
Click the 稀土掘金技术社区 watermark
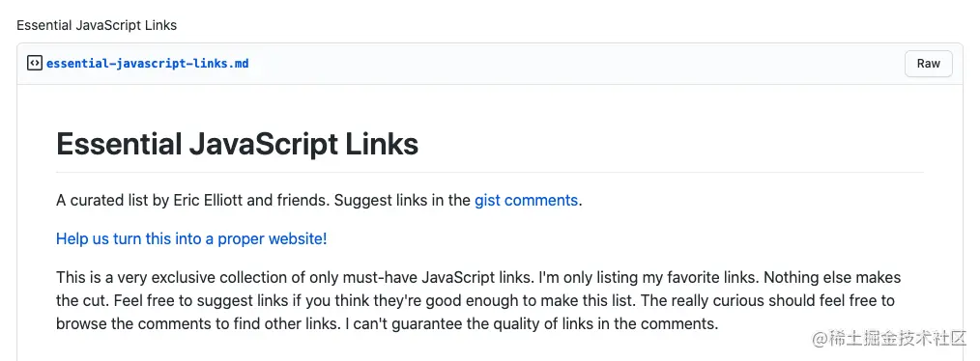(889, 339)
